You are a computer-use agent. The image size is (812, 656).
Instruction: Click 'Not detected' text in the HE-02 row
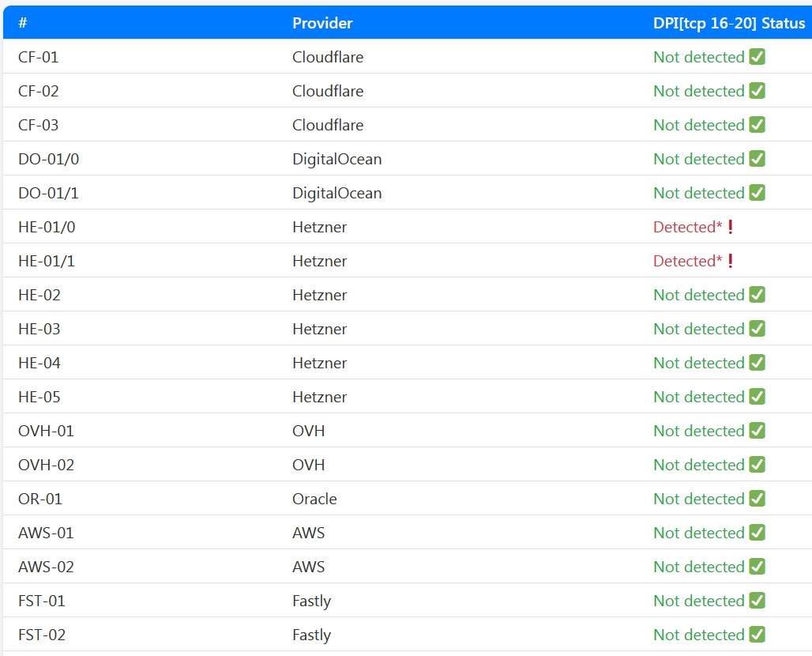tap(698, 295)
